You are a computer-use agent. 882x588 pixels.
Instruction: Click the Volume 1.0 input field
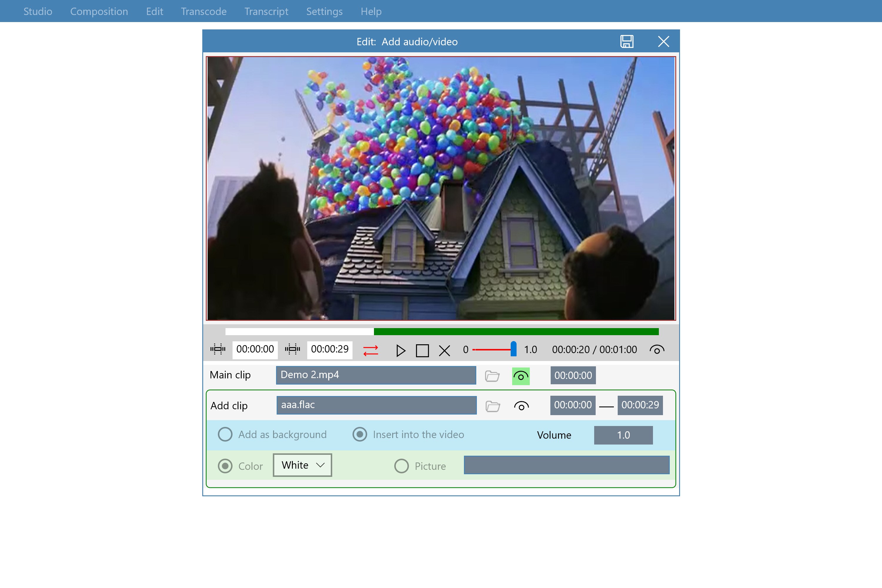coord(623,435)
